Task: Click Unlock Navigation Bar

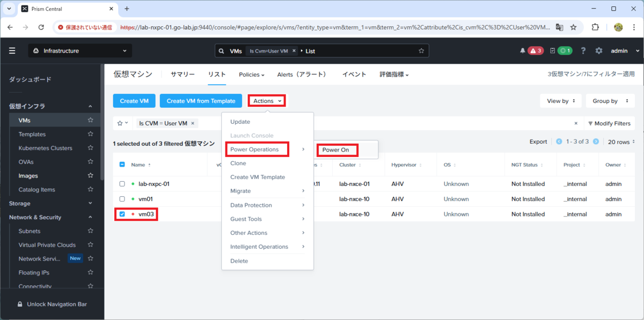Action: click(52, 304)
